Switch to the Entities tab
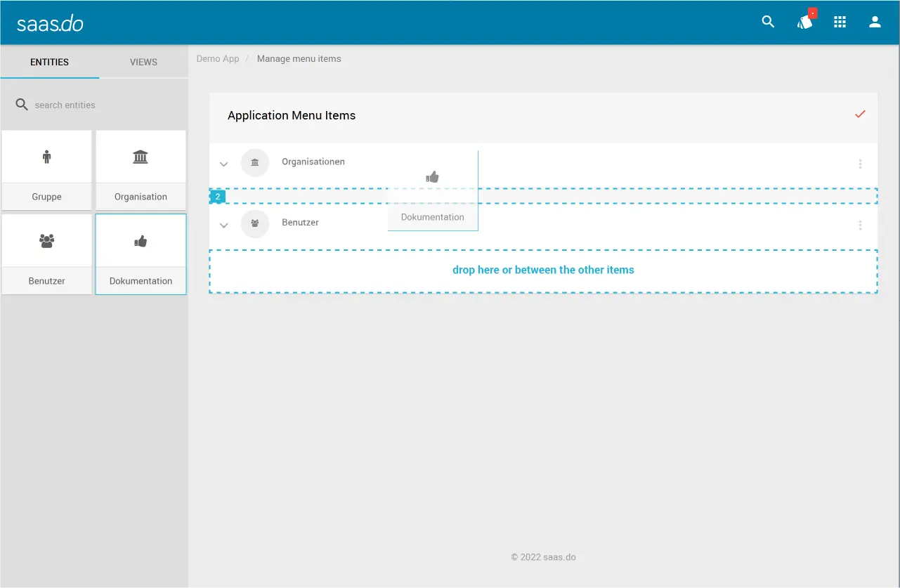Viewport: 900px width, 588px height. click(49, 62)
